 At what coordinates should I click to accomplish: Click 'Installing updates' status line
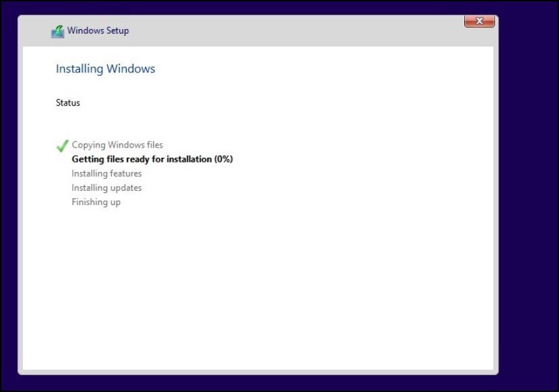coord(106,188)
